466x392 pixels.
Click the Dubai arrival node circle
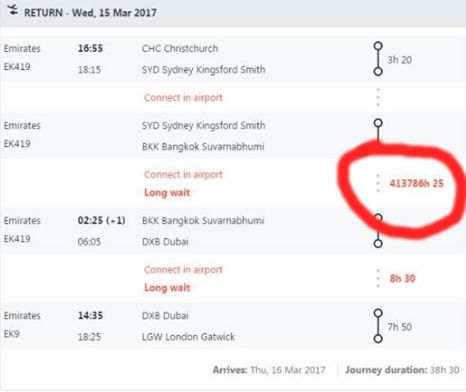click(x=378, y=244)
